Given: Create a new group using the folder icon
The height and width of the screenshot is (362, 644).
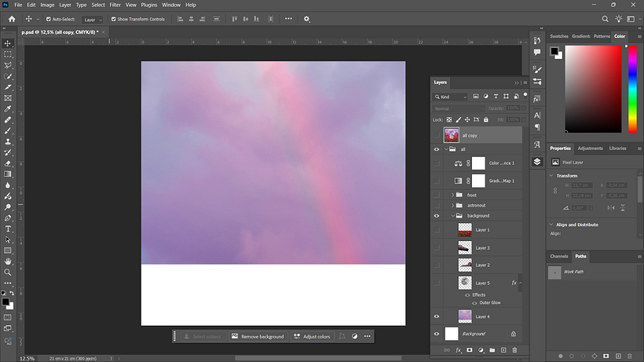Looking at the screenshot, I should pos(492,350).
